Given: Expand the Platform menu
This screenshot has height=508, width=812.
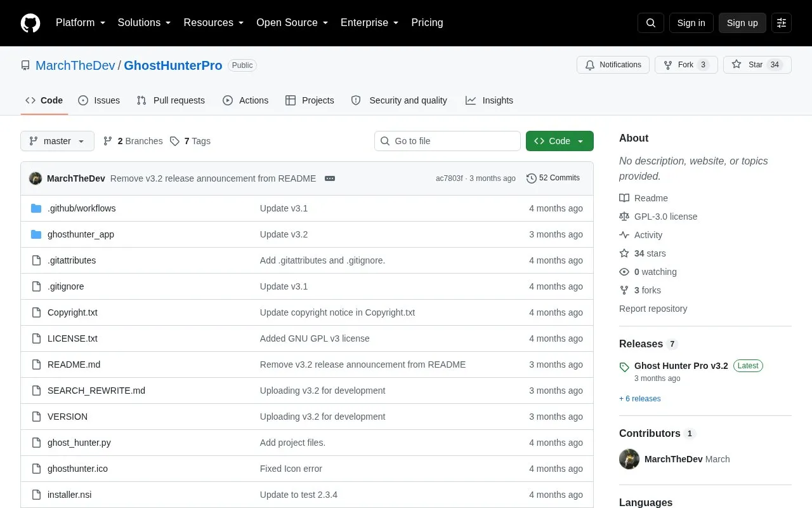Looking at the screenshot, I should coord(81,23).
